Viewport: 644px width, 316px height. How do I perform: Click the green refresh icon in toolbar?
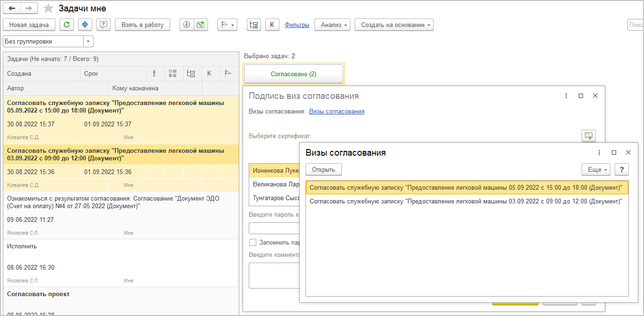tap(66, 25)
